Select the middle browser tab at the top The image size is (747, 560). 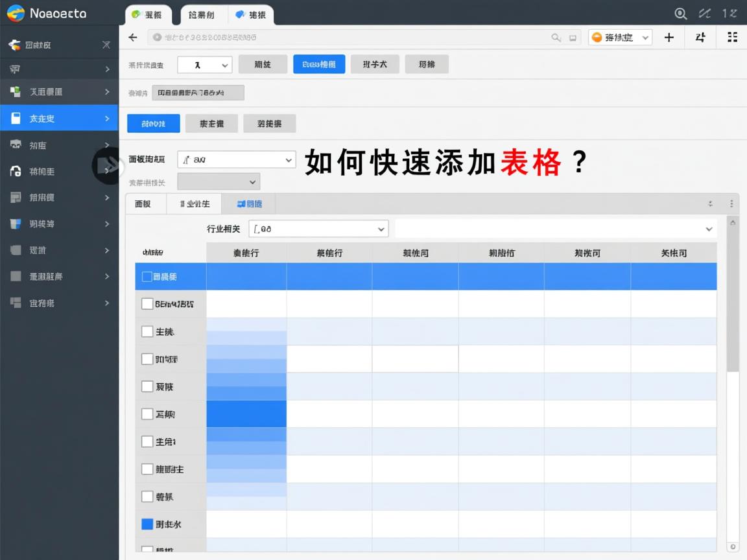(x=202, y=14)
